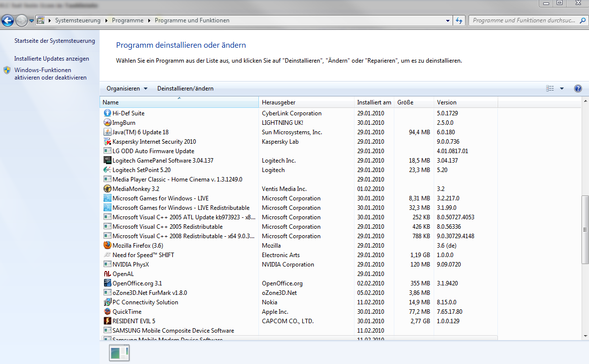Expand the arrow after Programme breadcrumb
The width and height of the screenshot is (589, 364).
coord(149,21)
